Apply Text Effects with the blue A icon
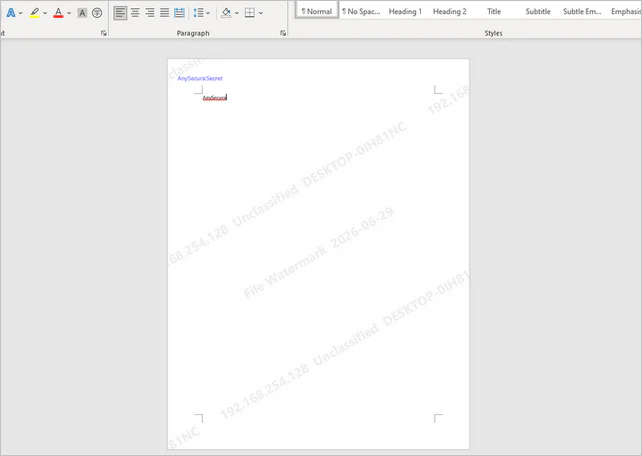 pos(11,13)
